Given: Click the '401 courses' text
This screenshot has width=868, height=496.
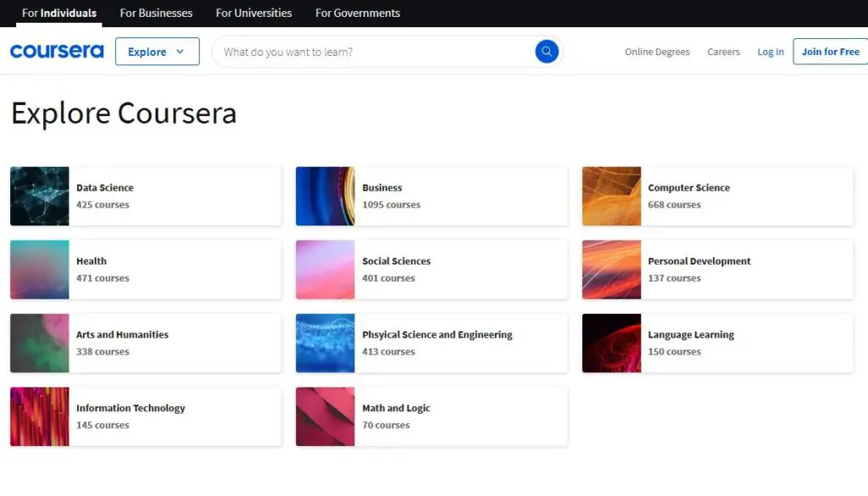Looking at the screenshot, I should pos(388,278).
